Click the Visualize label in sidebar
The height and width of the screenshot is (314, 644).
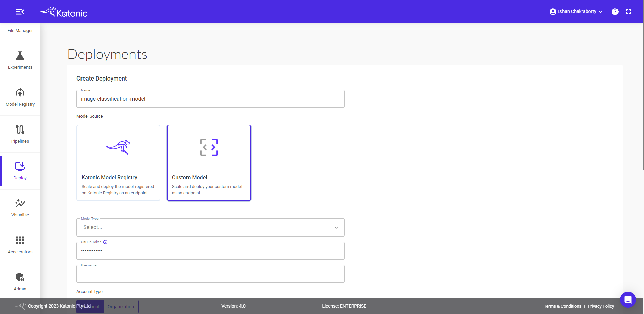coord(20,215)
